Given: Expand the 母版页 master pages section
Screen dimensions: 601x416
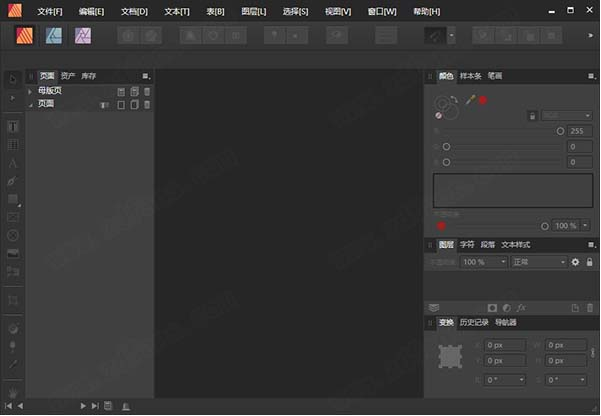Looking at the screenshot, I should (31, 91).
